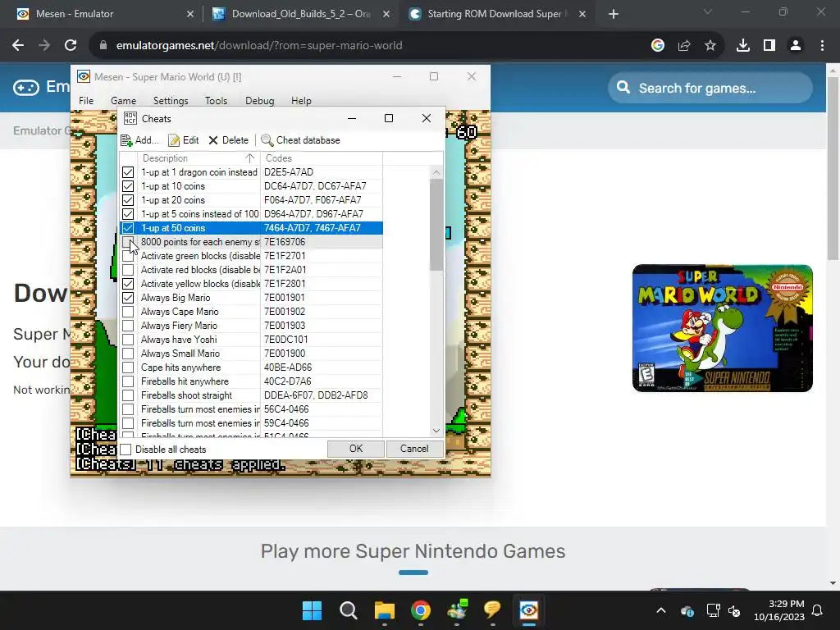
Task: Open Chrome three-dot menu
Action: pos(822,46)
